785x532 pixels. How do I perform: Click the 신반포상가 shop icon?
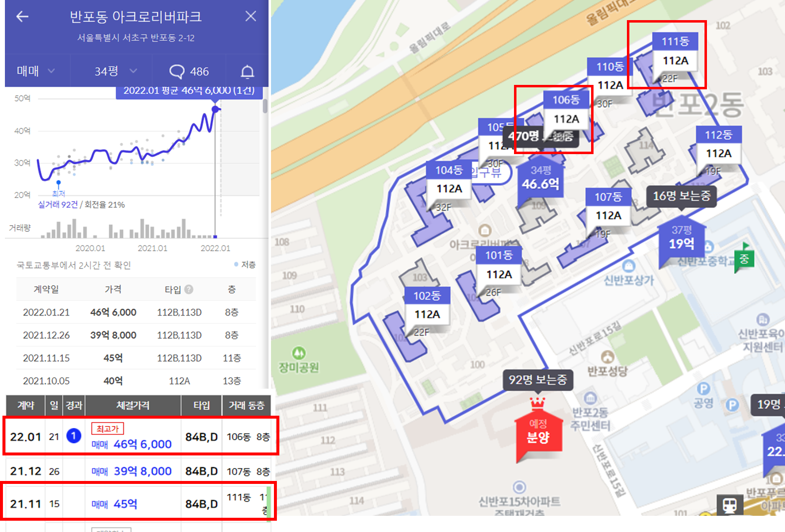(628, 266)
